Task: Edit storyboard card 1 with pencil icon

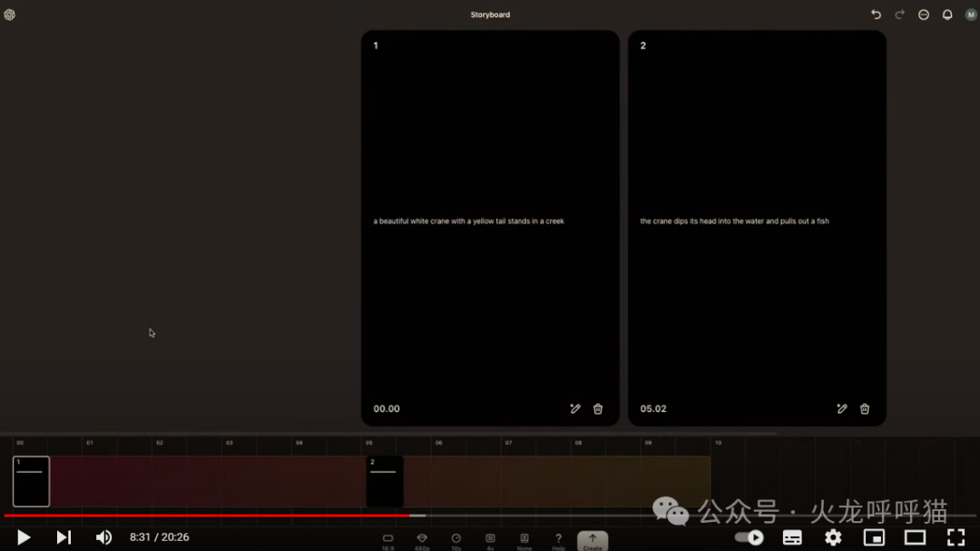Action: click(x=575, y=409)
